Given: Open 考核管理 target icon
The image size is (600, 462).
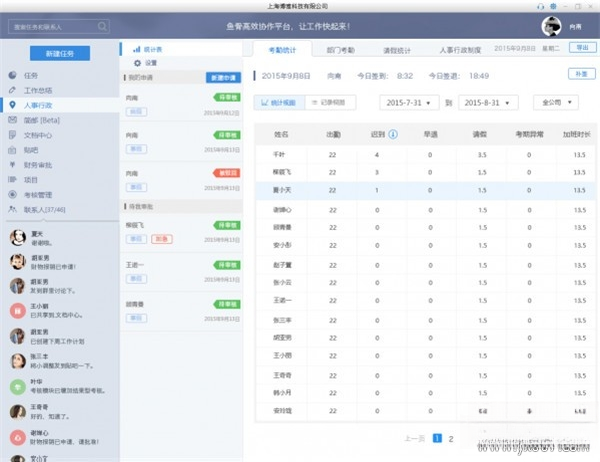Looking at the screenshot, I should point(13,194).
